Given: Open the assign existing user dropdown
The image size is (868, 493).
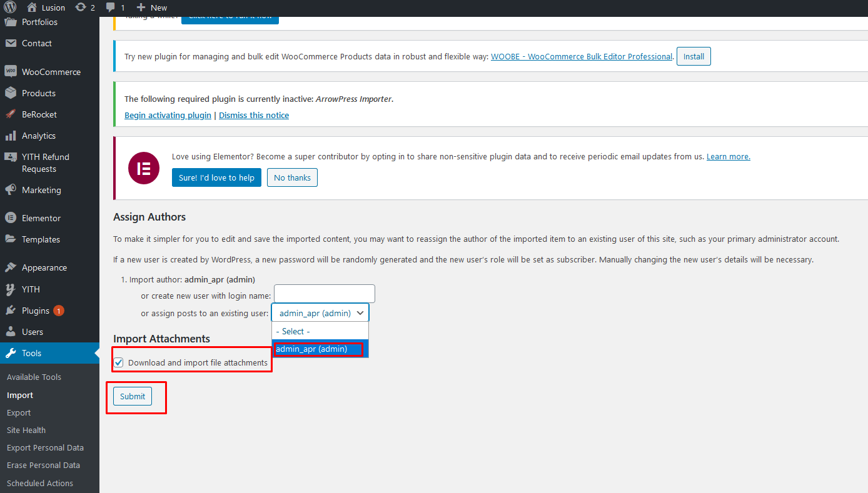Looking at the screenshot, I should [x=320, y=313].
